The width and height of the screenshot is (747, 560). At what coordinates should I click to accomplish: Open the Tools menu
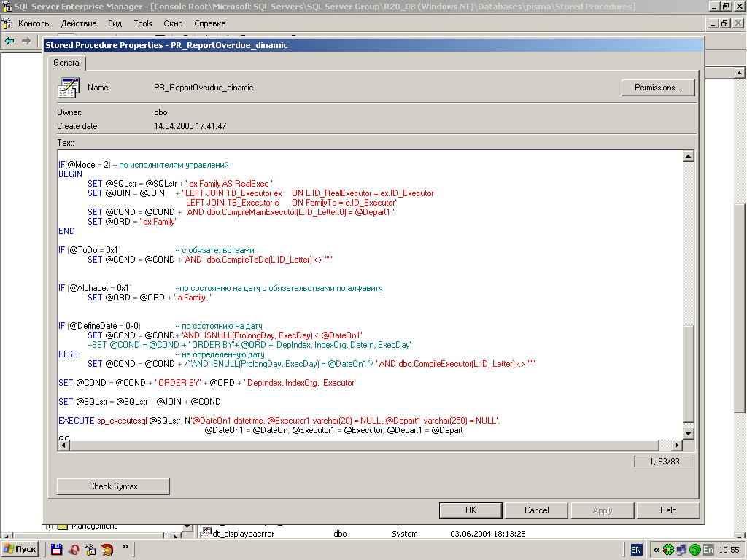click(143, 23)
